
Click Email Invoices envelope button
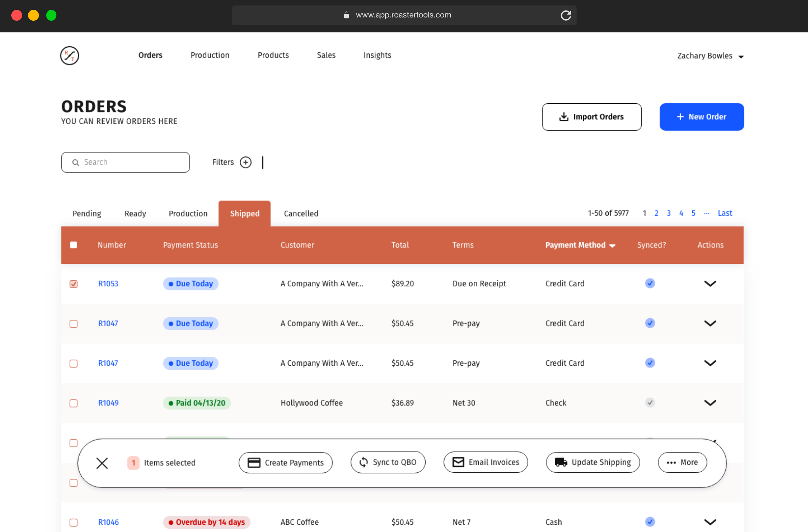point(486,462)
